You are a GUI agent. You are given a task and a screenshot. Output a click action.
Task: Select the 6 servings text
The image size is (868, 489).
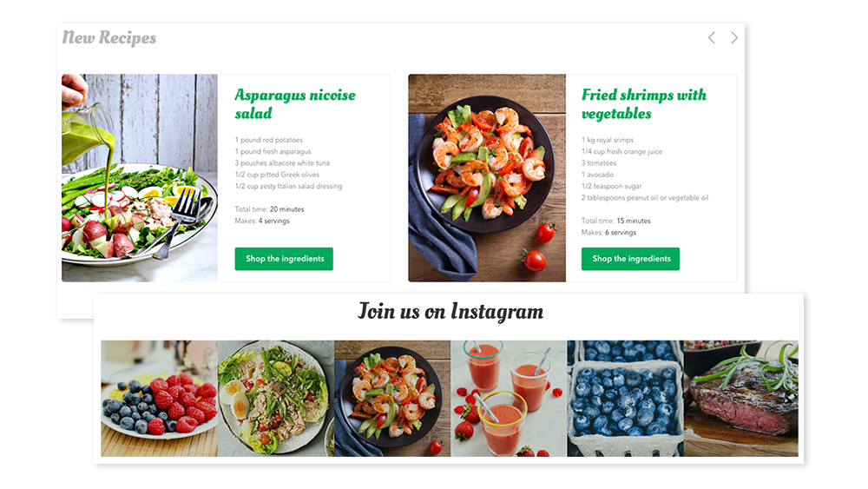[x=621, y=233]
